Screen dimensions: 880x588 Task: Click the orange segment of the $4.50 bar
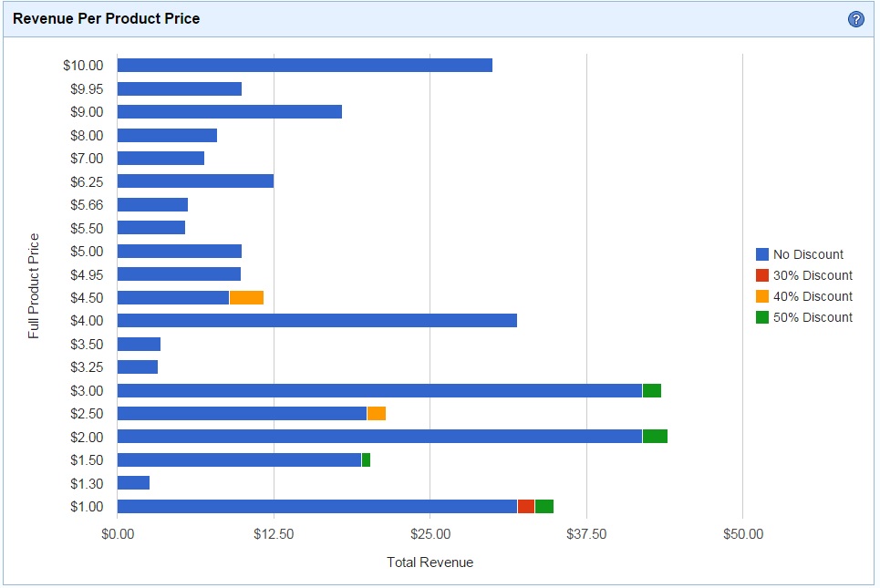(246, 298)
